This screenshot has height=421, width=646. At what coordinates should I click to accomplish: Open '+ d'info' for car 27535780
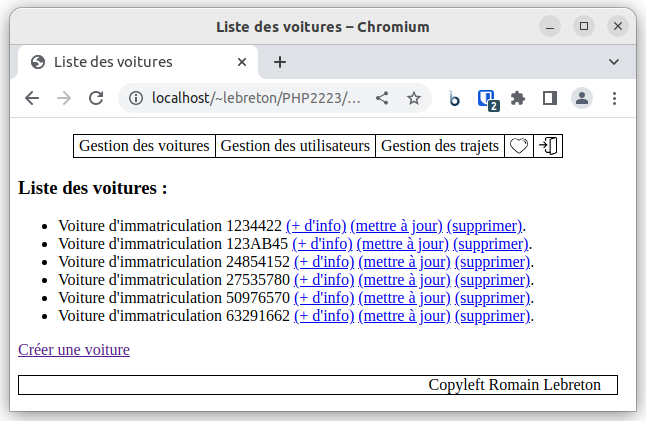pos(324,280)
